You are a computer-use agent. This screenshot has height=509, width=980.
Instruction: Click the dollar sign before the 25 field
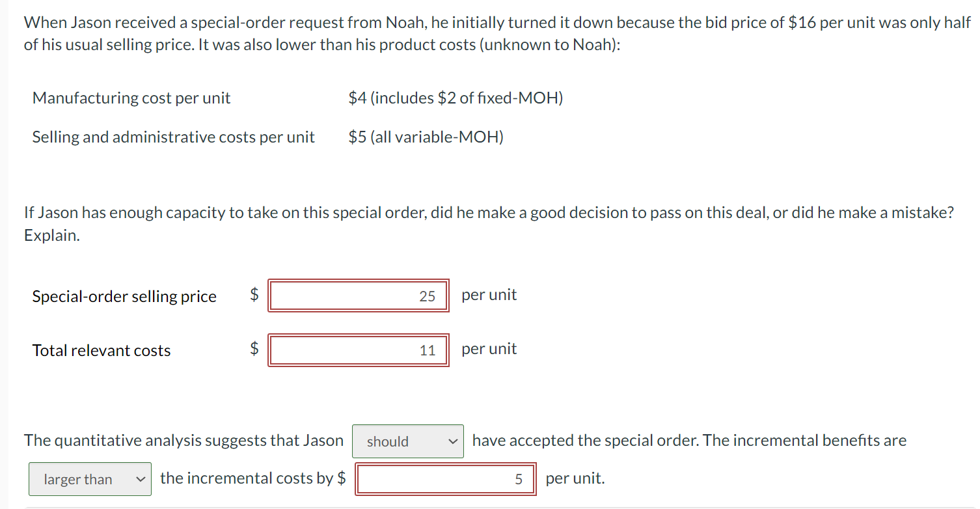point(254,296)
